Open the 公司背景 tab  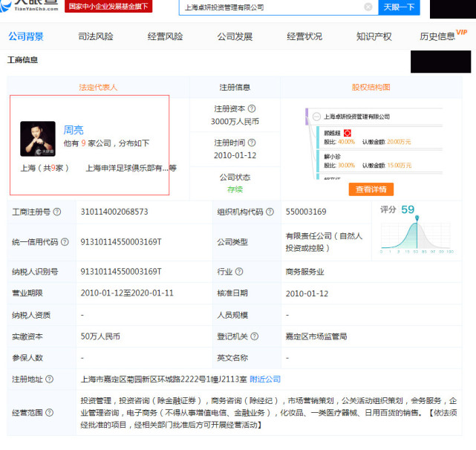tap(26, 36)
